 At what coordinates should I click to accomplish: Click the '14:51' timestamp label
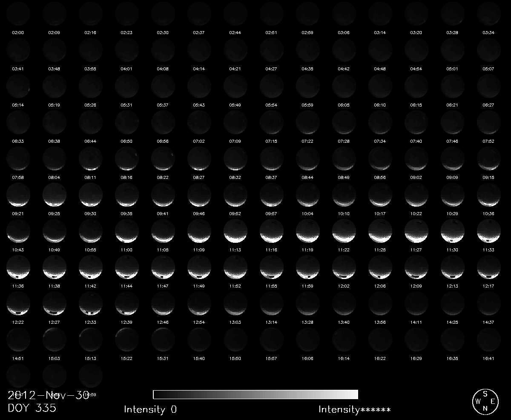(18, 358)
